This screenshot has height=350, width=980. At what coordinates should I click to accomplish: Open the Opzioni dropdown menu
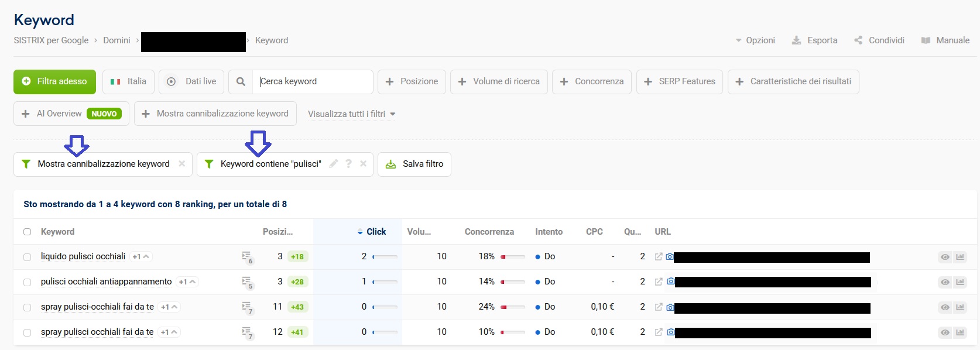click(x=755, y=40)
